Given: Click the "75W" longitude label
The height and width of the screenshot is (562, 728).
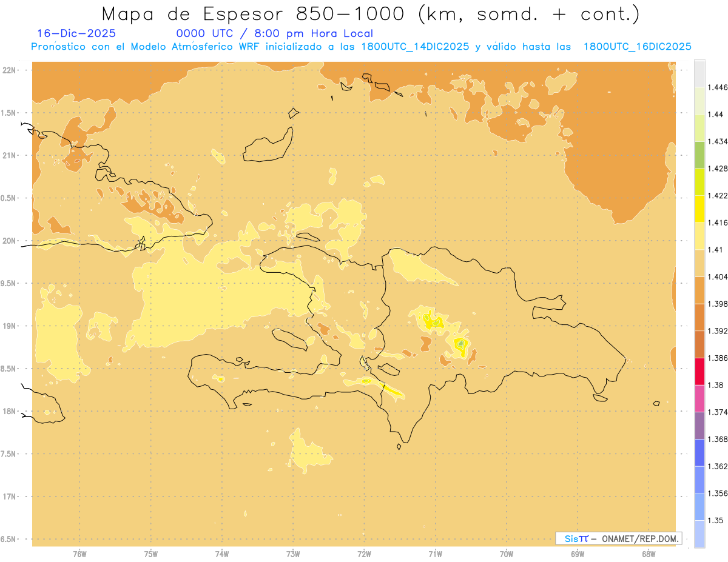Looking at the screenshot, I should (x=151, y=554).
